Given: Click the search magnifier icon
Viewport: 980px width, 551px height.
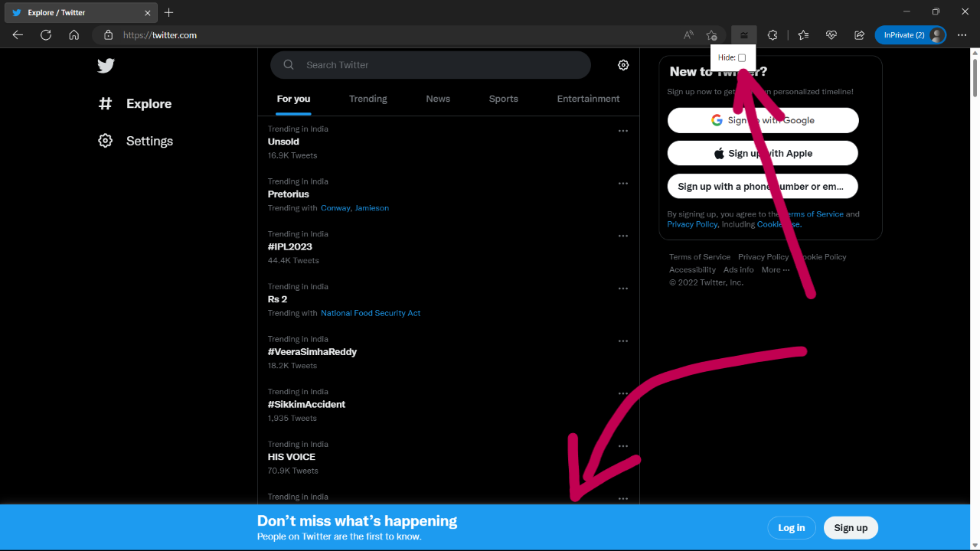Looking at the screenshot, I should coord(288,64).
